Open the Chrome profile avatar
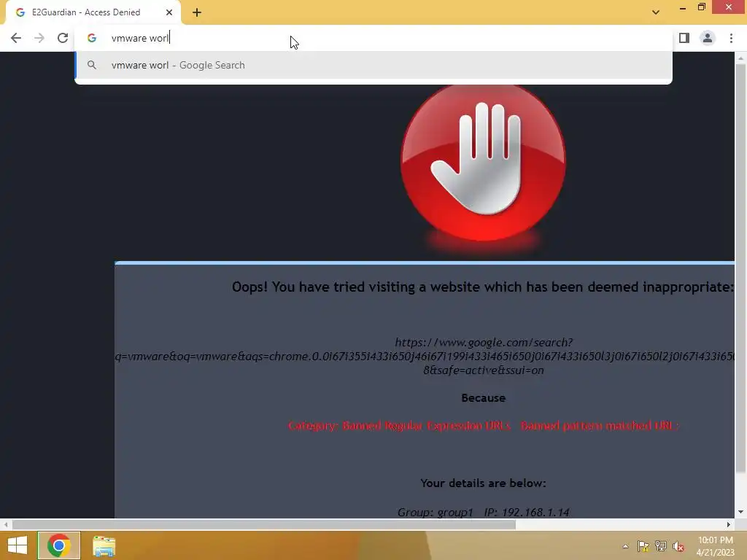747x560 pixels. point(708,38)
